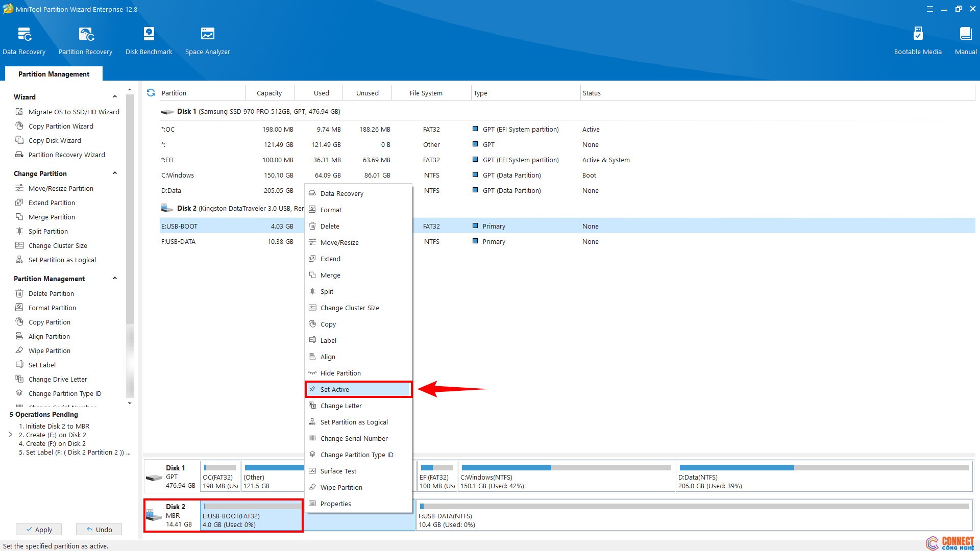Click the Wipe Partition icon in sidebar
980x551 pixels.
click(19, 350)
